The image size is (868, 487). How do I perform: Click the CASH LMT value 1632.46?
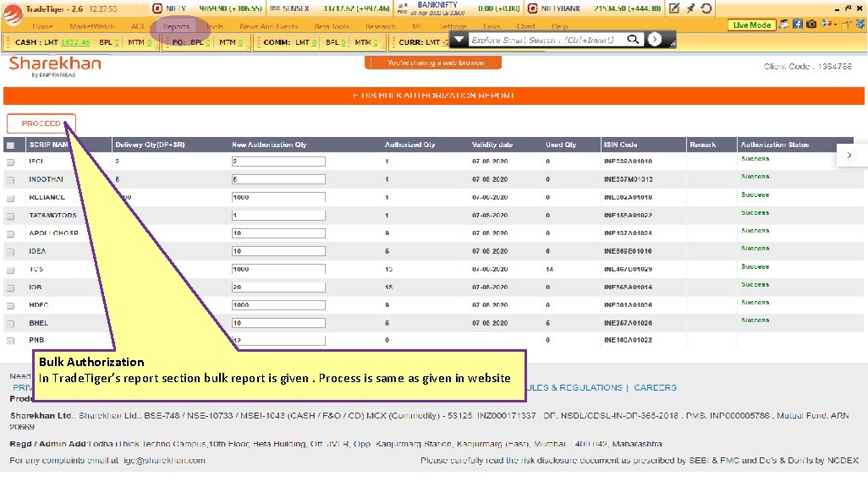[75, 42]
